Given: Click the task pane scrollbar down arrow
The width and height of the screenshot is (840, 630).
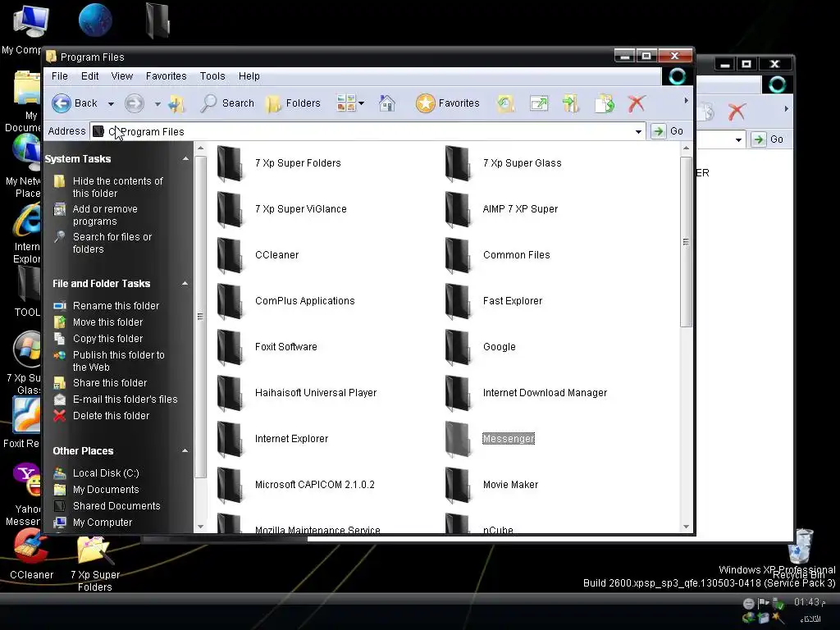Looking at the screenshot, I should pyautogui.click(x=200, y=527).
